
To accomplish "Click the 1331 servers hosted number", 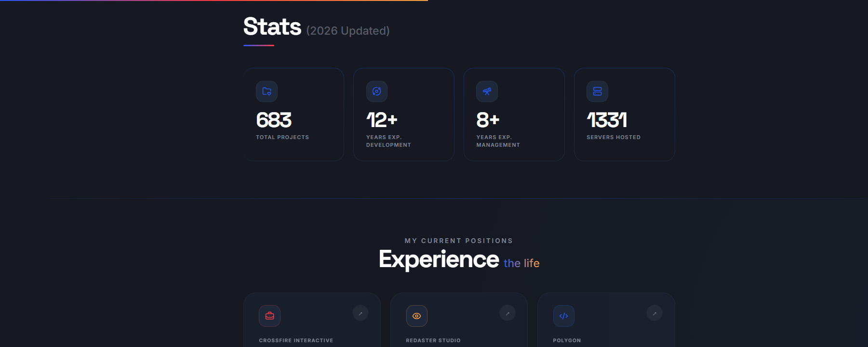I will (x=607, y=120).
